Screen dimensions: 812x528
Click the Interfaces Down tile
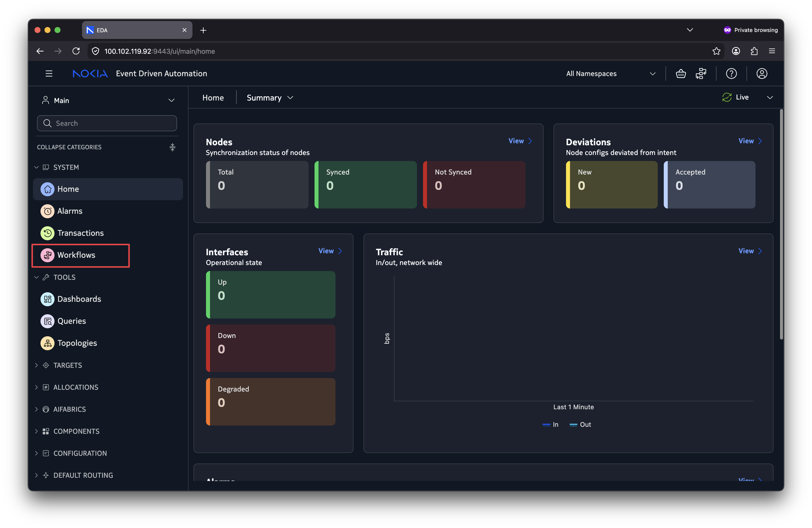click(x=270, y=348)
